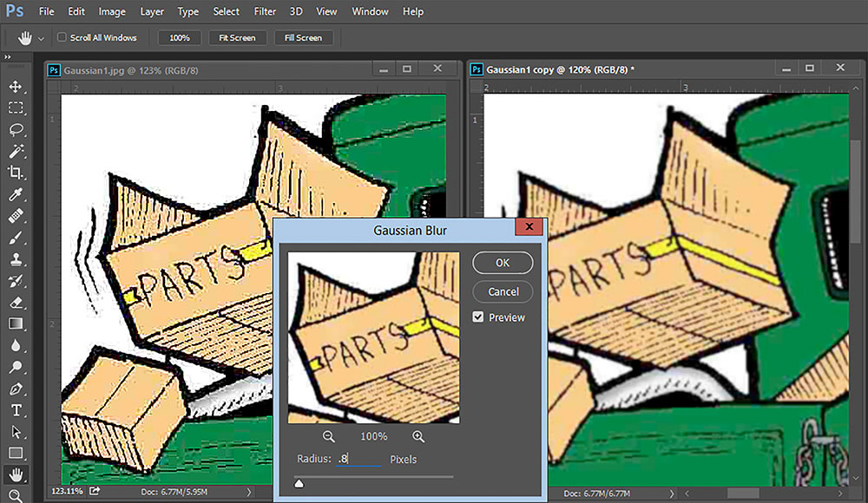Click the horizontal scrollbar in Gaussian1 copy
This screenshot has height=503, width=868.
pyautogui.click(x=742, y=493)
